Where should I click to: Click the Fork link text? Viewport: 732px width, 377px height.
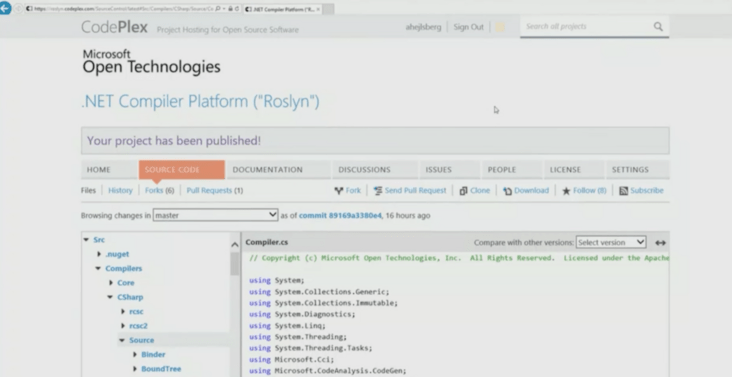click(353, 190)
